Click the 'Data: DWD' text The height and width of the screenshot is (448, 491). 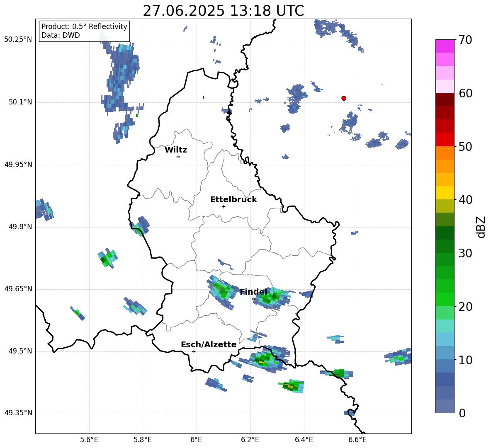click(61, 35)
